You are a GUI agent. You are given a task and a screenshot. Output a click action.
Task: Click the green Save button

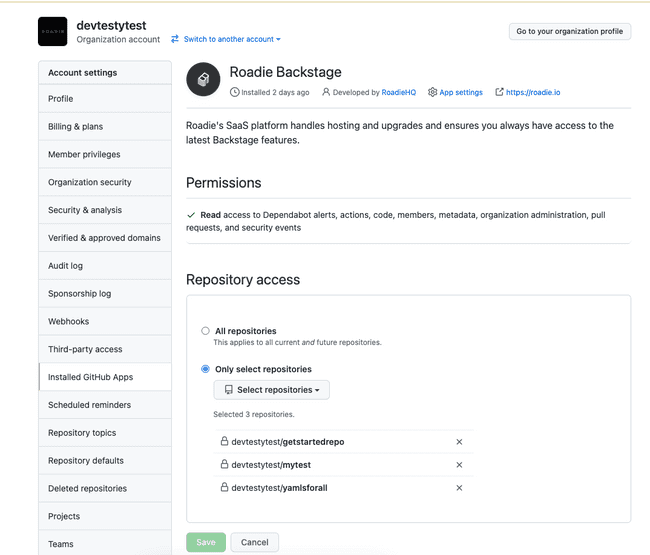[206, 542]
